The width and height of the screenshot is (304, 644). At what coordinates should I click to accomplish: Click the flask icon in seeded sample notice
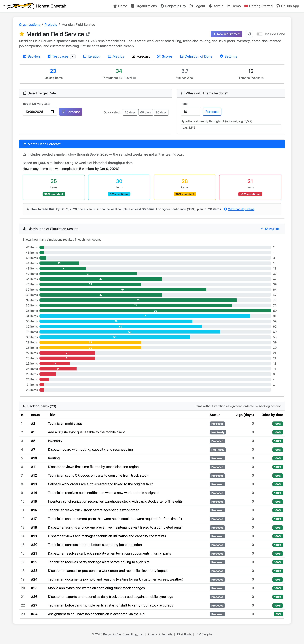pos(24,155)
